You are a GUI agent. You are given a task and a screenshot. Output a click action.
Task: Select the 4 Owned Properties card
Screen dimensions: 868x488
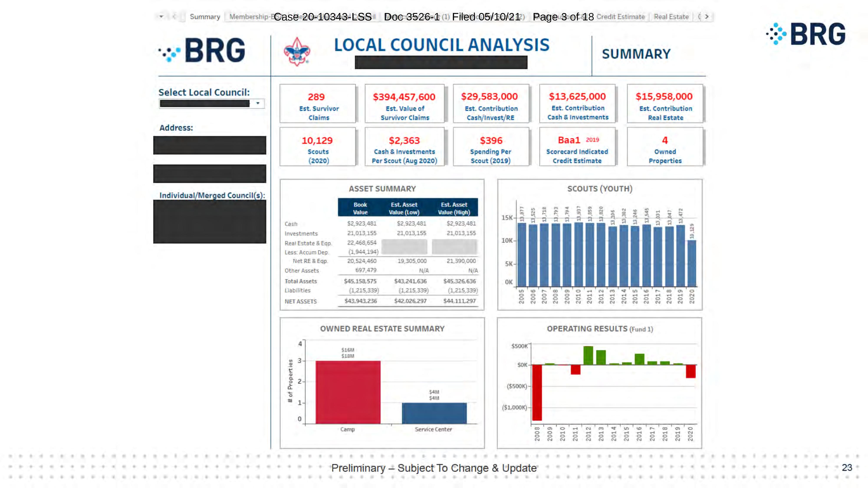665,146
